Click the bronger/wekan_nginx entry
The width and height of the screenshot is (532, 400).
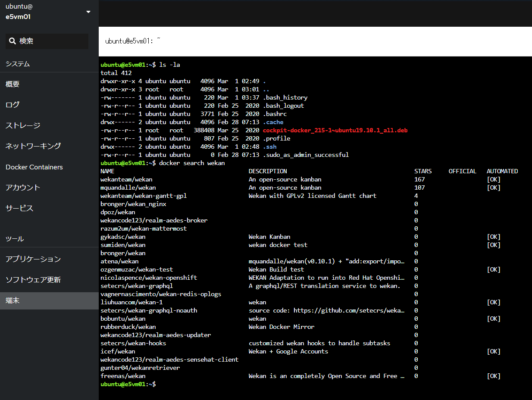pyautogui.click(x=133, y=204)
